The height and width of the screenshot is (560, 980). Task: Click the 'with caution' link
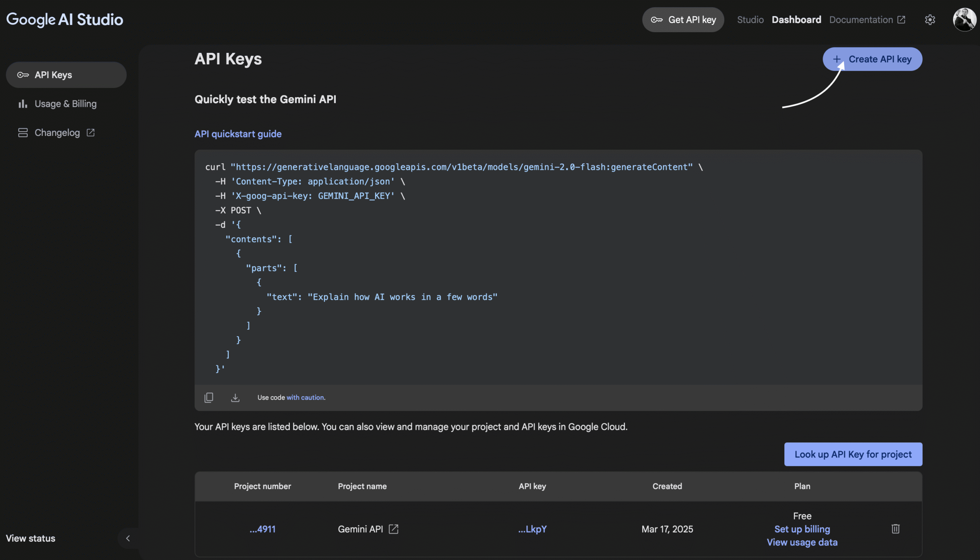305,397
